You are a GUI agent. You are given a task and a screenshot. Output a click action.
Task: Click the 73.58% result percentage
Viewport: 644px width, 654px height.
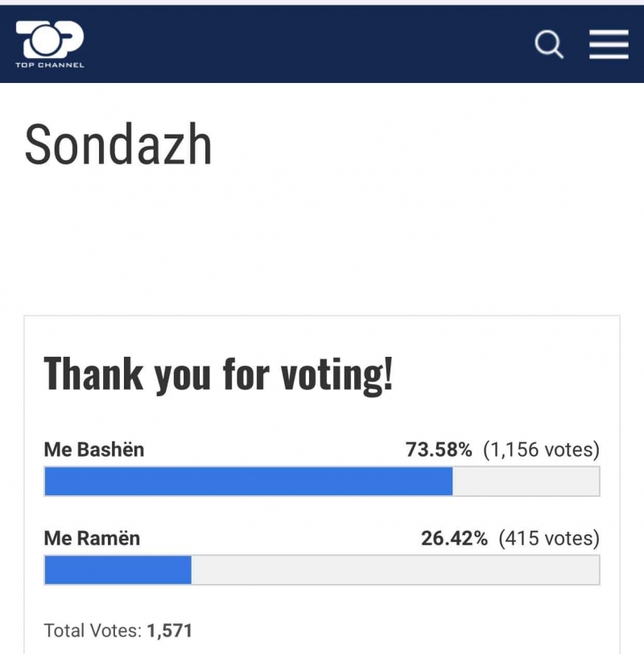click(439, 449)
